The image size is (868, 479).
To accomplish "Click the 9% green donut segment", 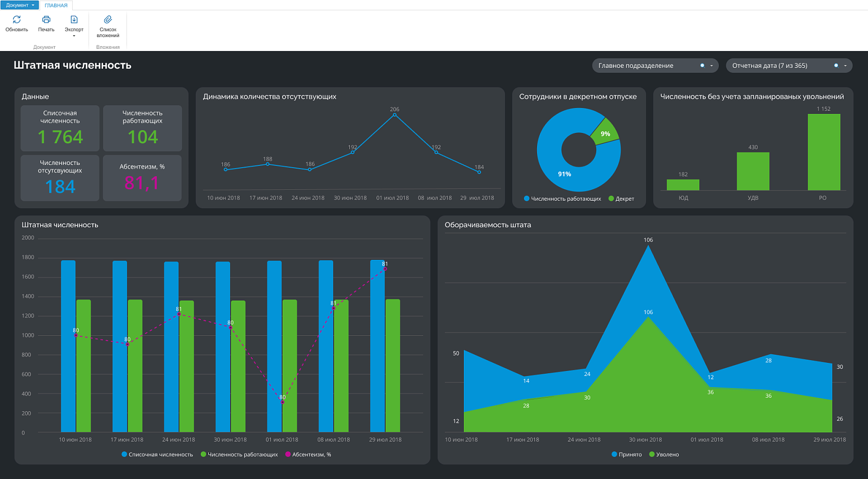I will pyautogui.click(x=605, y=133).
